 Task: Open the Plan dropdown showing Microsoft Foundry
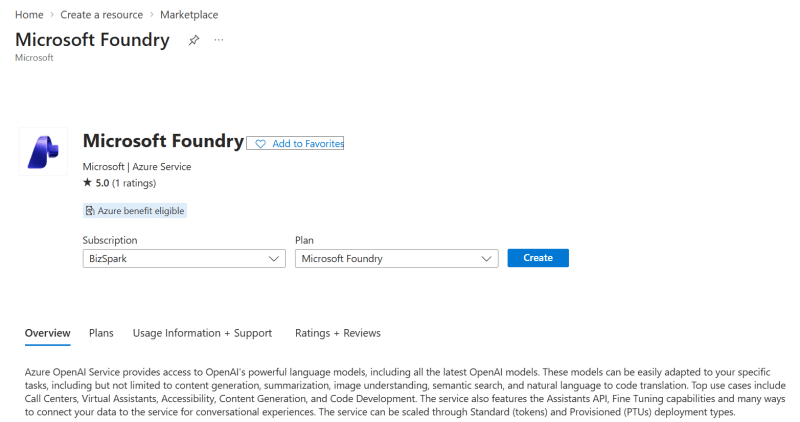click(x=396, y=259)
